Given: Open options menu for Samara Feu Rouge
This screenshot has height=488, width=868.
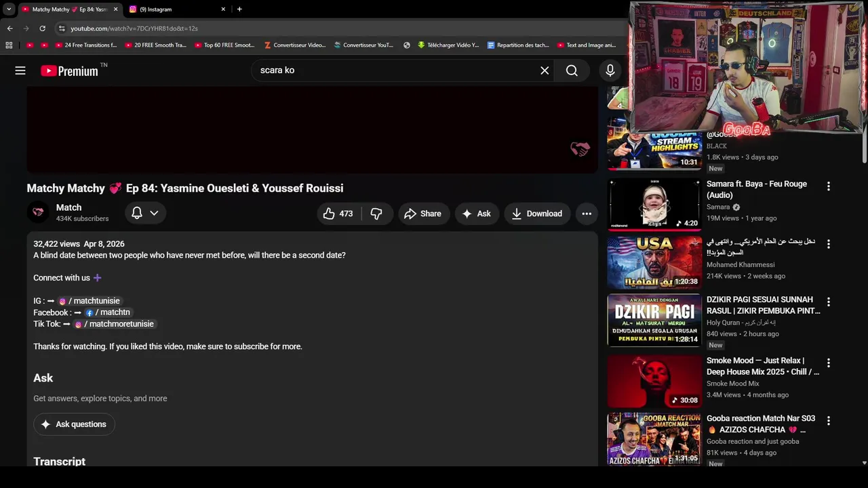Looking at the screenshot, I should [828, 186].
